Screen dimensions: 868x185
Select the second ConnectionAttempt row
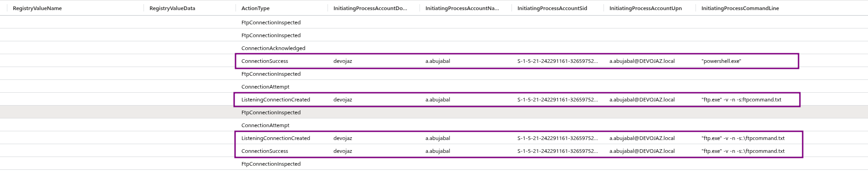coord(434,125)
